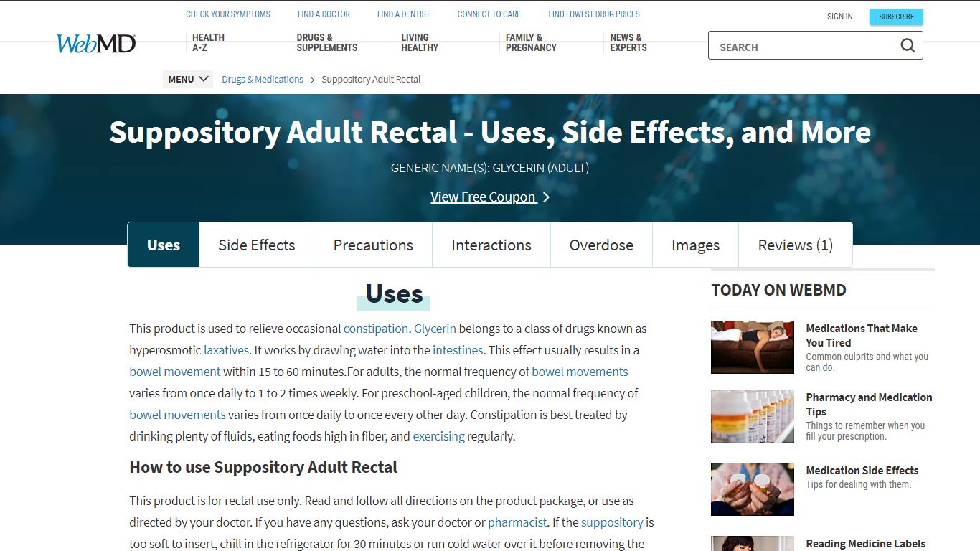Switch to Reviews (1) tab

[796, 245]
